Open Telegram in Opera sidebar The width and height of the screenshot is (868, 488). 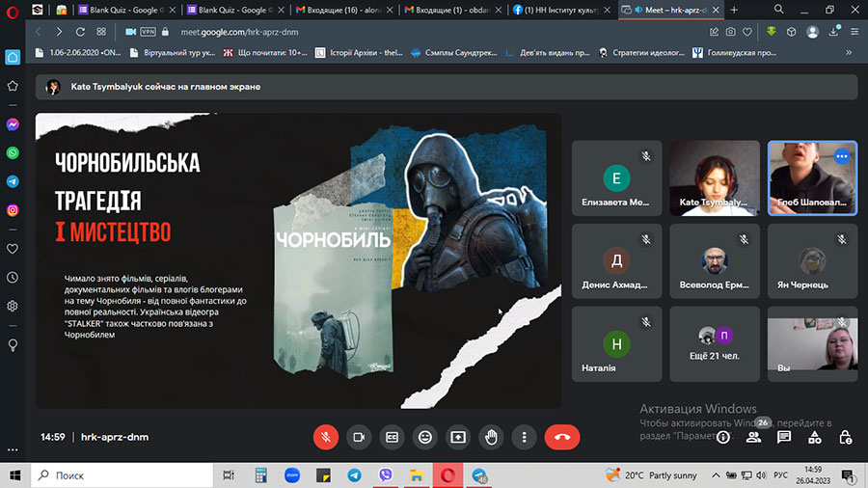[13, 181]
